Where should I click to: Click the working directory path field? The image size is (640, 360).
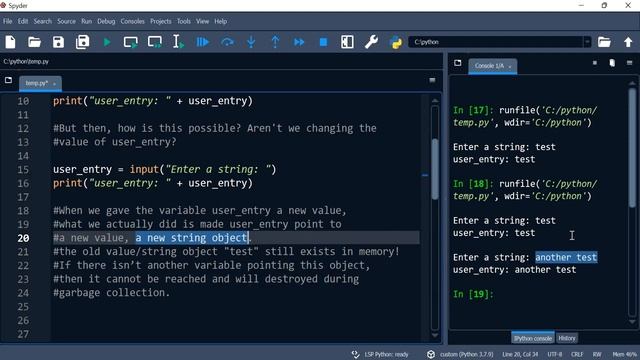tap(496, 42)
